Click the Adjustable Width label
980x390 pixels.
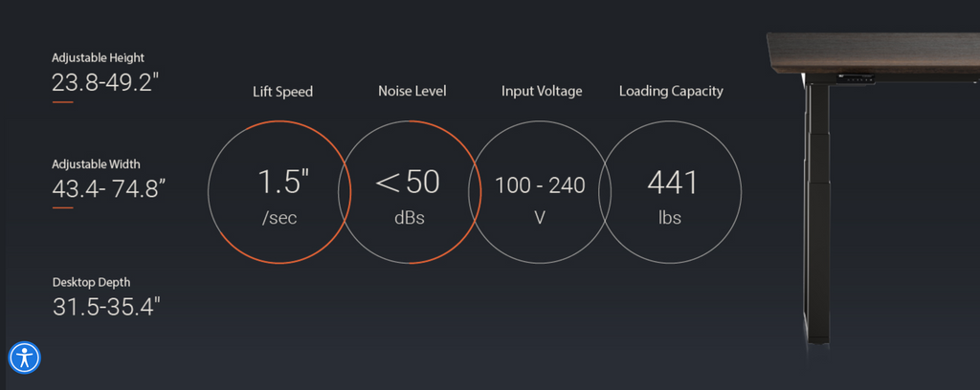click(97, 164)
